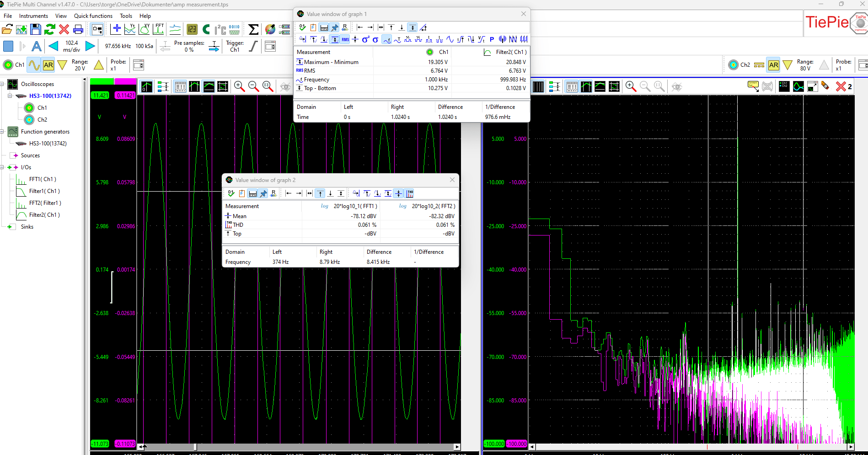Collapse the HS3-100(13742) oscilloscope node
Image resolution: width=868 pixels, height=455 pixels.
click(10, 96)
